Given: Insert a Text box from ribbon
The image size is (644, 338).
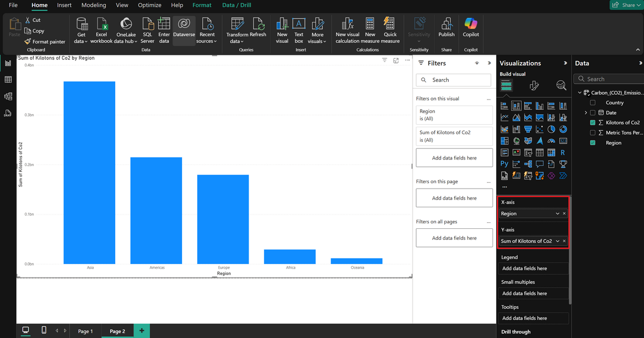Looking at the screenshot, I should click(299, 30).
